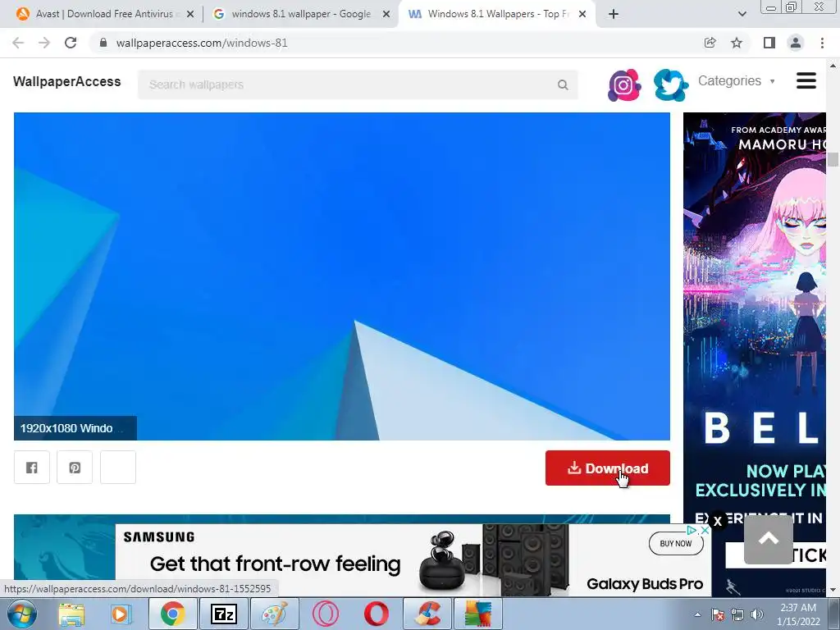Reload the current page
The image size is (840, 630).
click(71, 43)
